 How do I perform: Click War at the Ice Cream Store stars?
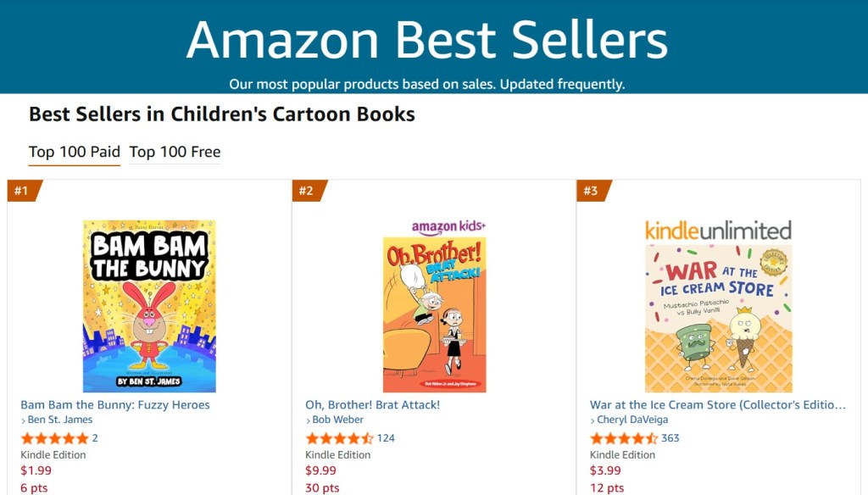point(624,438)
